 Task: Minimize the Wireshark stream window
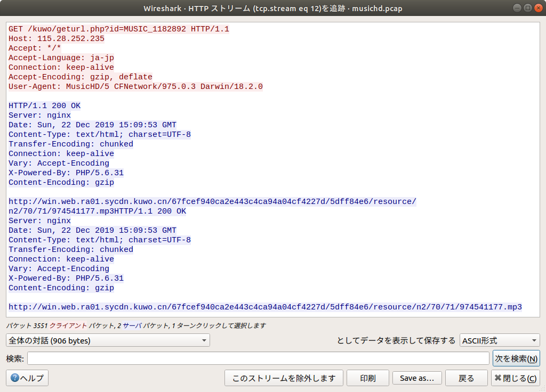pos(516,7)
